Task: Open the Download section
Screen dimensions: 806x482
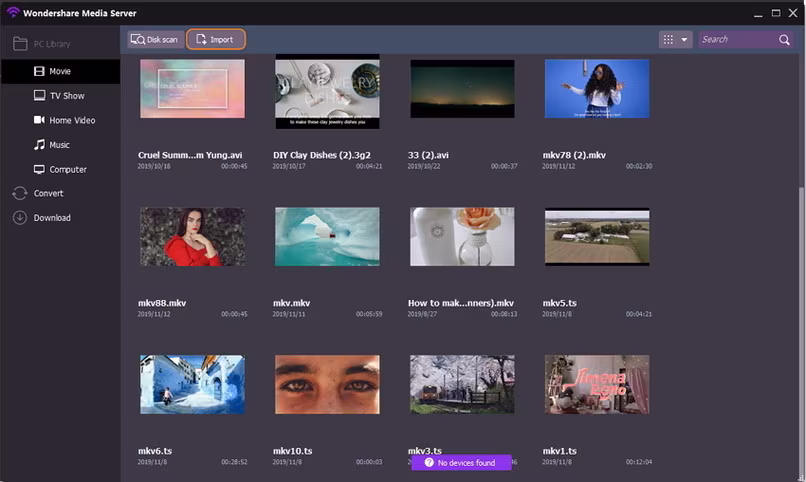Action: tap(61, 218)
